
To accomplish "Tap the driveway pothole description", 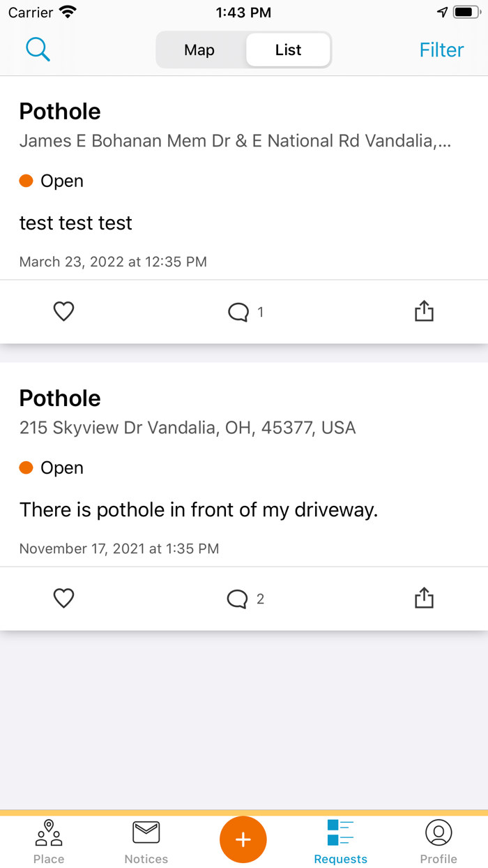I will 199,510.
